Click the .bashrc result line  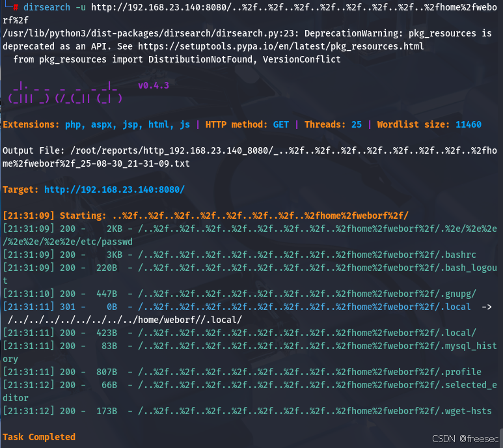click(239, 255)
